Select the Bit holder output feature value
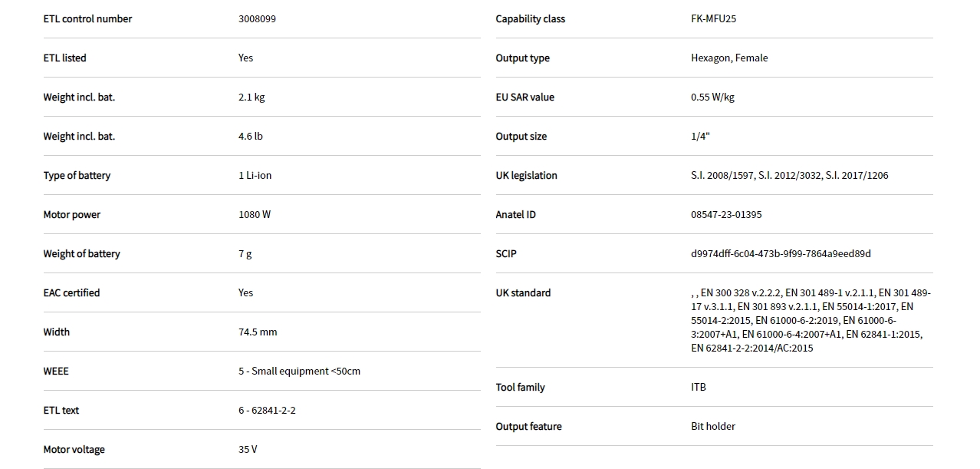 [x=713, y=427]
